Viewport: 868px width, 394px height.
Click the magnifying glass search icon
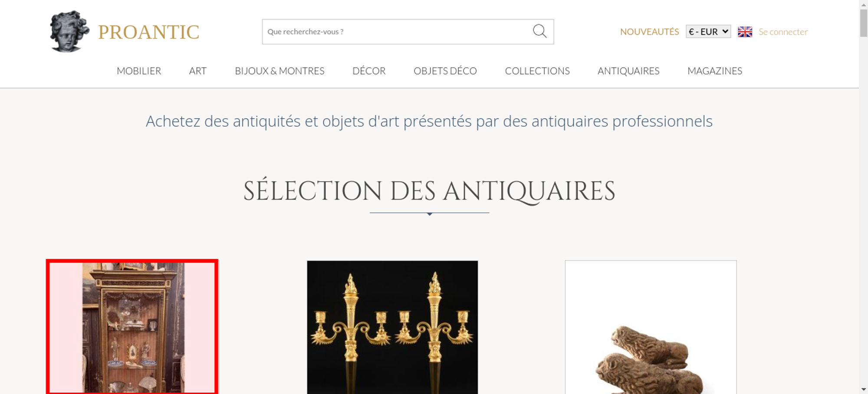539,31
